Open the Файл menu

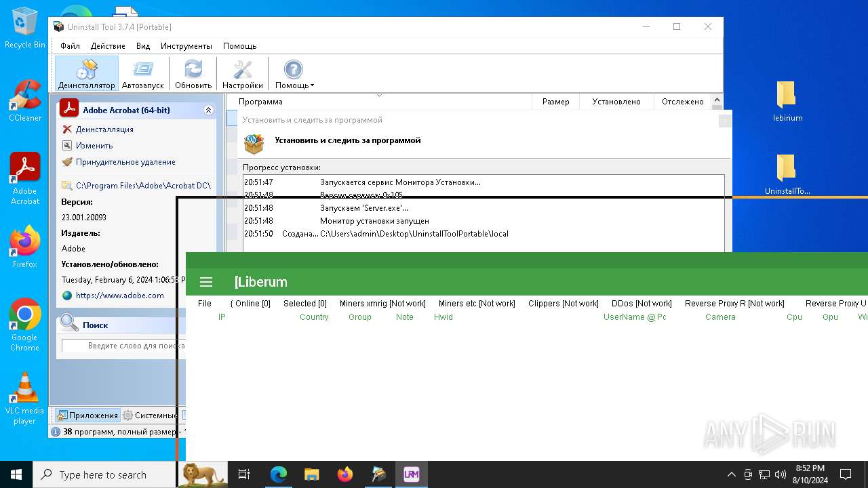70,46
